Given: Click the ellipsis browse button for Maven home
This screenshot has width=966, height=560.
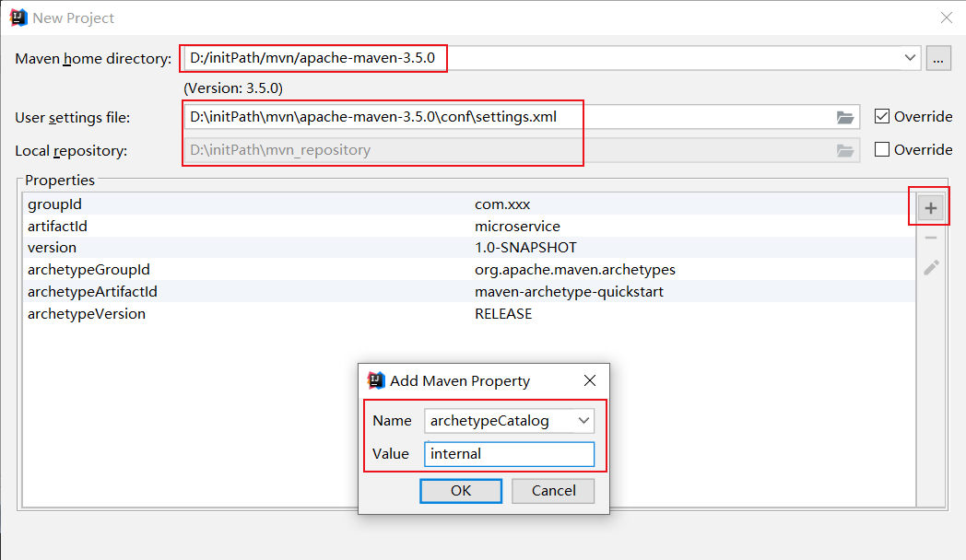Looking at the screenshot, I should (938, 58).
